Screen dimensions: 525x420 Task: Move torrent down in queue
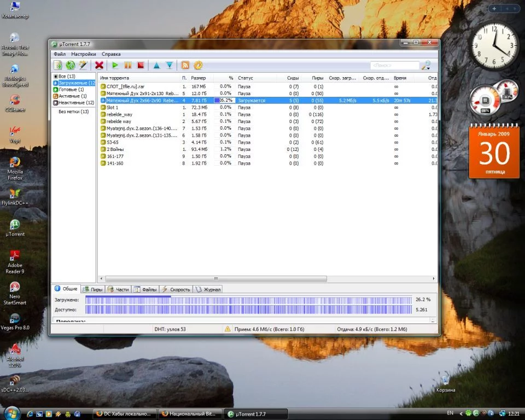point(170,65)
